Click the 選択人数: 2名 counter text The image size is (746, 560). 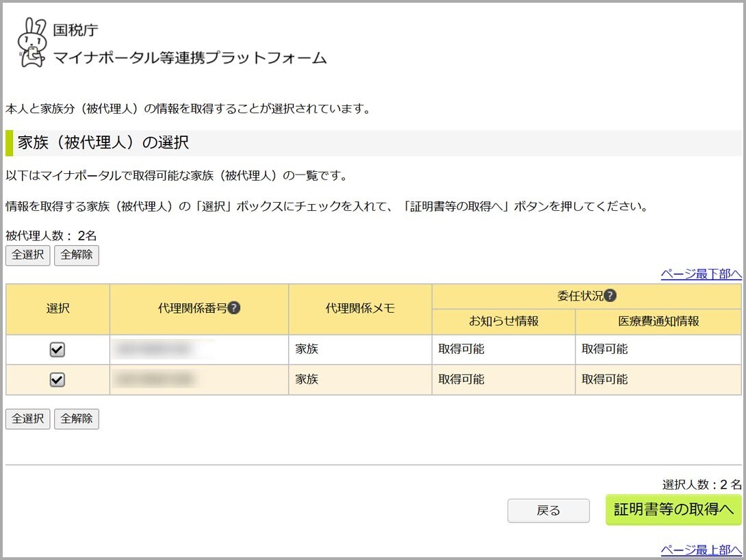pyautogui.click(x=702, y=485)
